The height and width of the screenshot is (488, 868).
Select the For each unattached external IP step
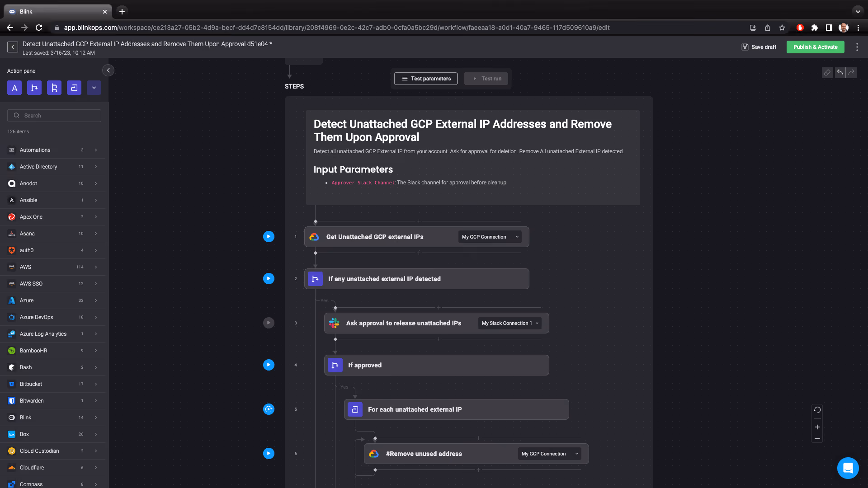[x=456, y=409]
